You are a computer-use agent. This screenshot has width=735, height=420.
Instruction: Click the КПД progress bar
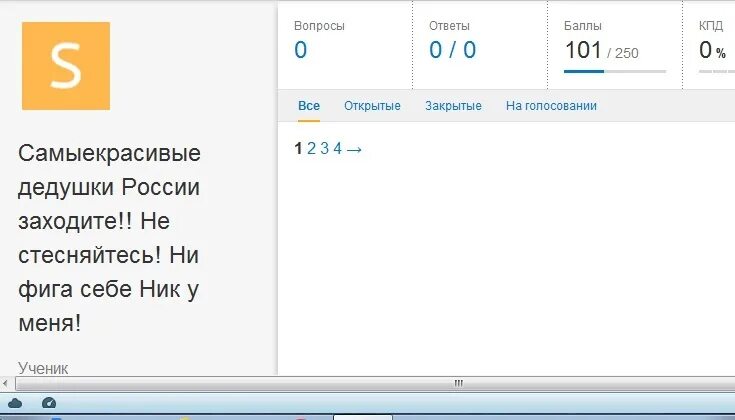click(x=717, y=72)
